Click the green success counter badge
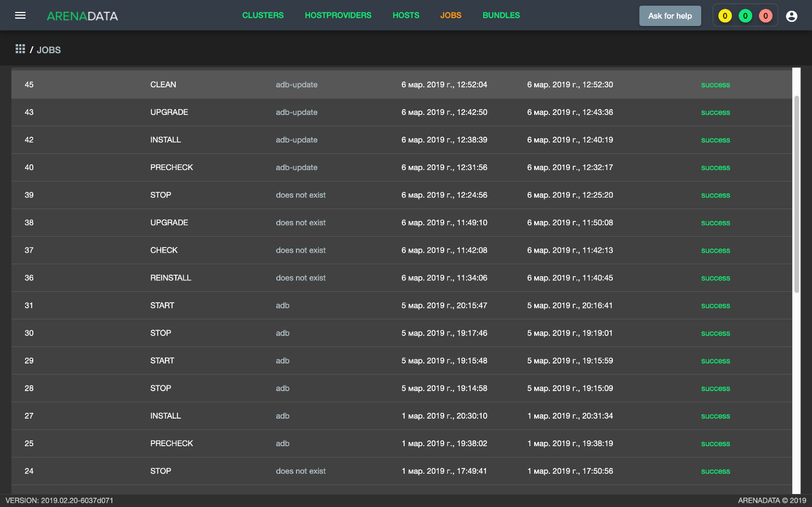This screenshot has width=812, height=507. 745,16
